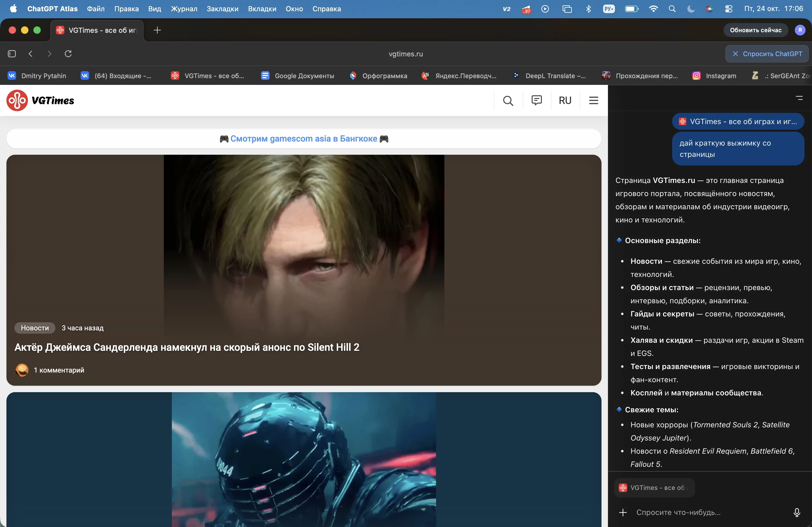Close the Ask ChatGPT sidebar toggle

click(767, 54)
